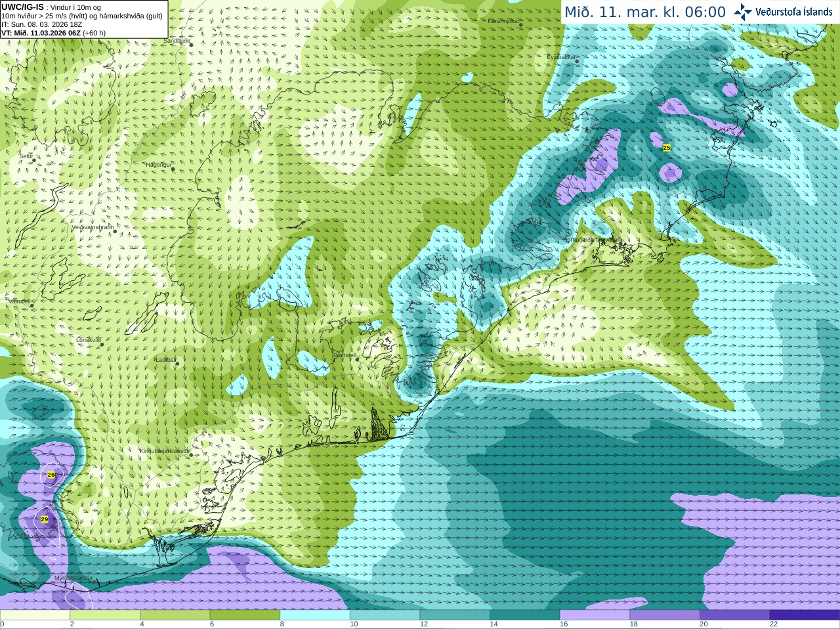Select the Skaftafell station label
Image resolution: width=840 pixels, height=629 pixels.
tap(344, 355)
